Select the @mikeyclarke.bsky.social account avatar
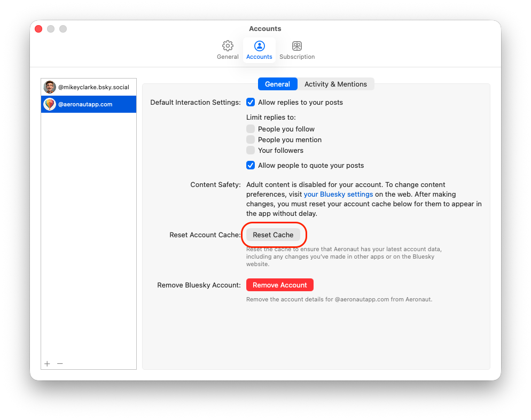 pos(50,87)
